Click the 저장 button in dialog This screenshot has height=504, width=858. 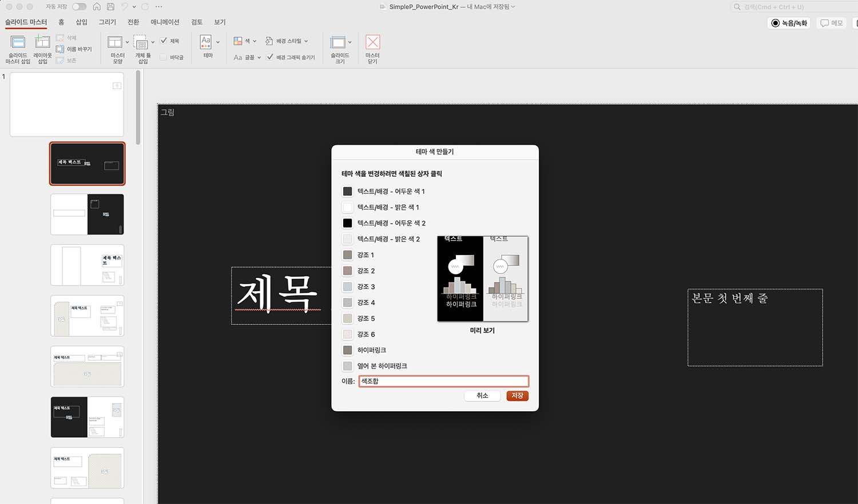click(x=517, y=395)
